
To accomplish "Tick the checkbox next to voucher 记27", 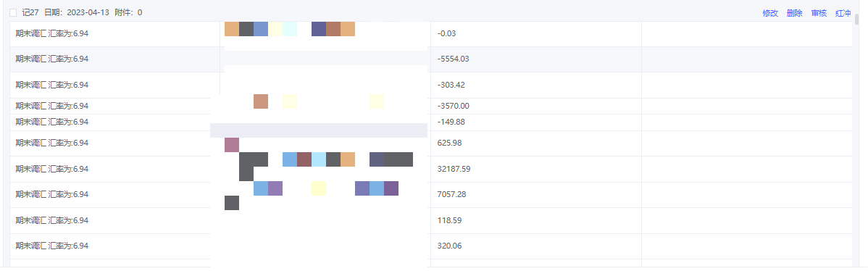I will click(x=13, y=13).
